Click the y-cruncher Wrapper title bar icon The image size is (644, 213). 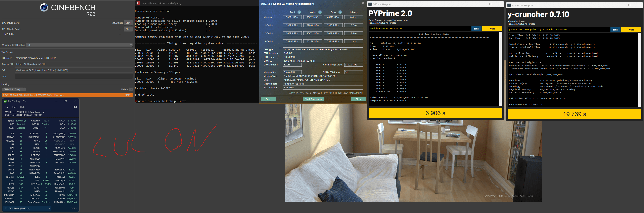(x=509, y=5)
